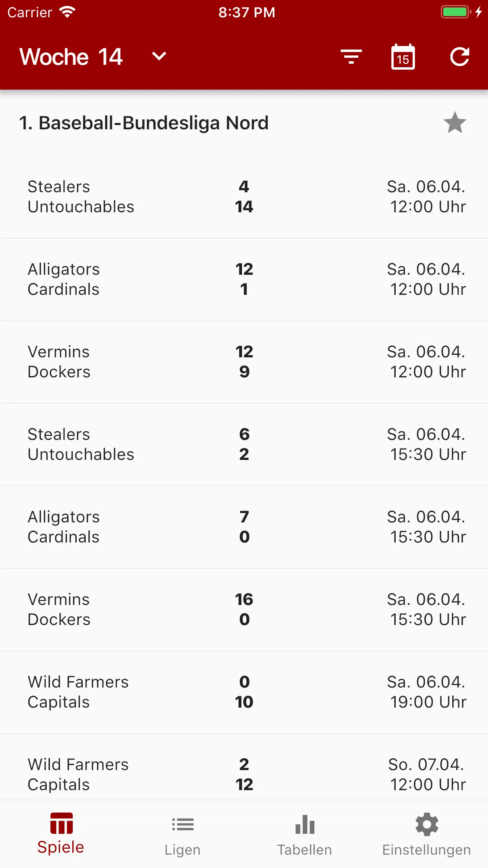Open the filter icon in header
This screenshot has height=868, width=488.
click(351, 57)
